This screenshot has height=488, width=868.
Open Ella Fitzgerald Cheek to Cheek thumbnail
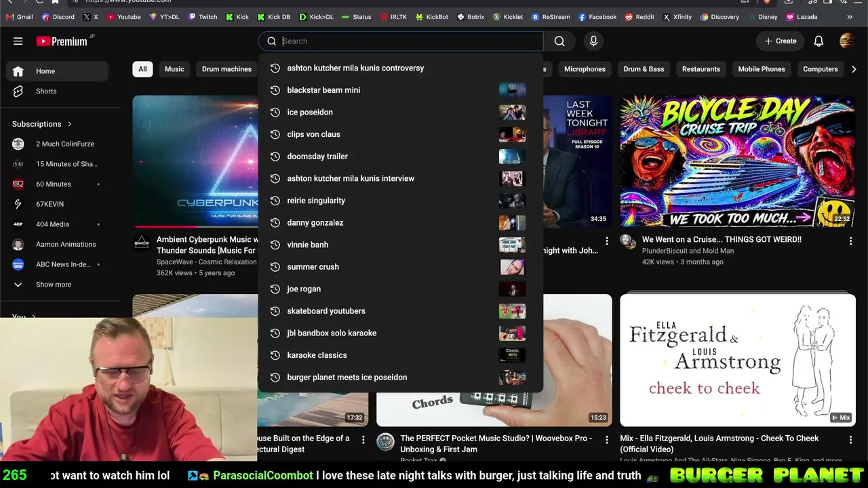[x=738, y=360]
